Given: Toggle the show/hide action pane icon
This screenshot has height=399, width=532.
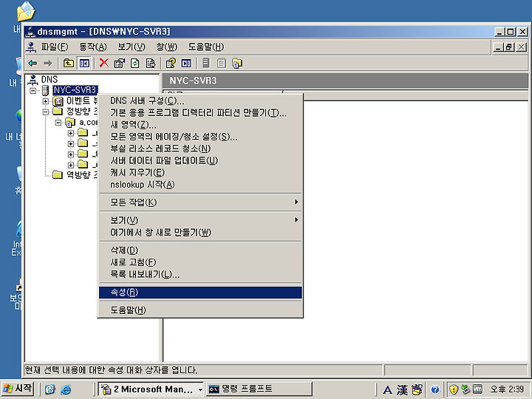Looking at the screenshot, I should tap(186, 63).
